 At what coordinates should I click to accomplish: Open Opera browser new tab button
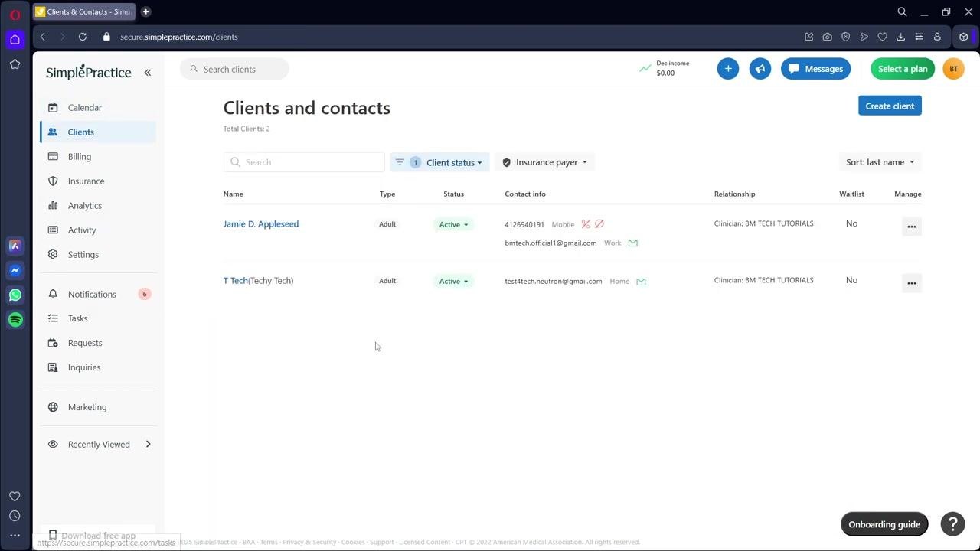coord(145,11)
